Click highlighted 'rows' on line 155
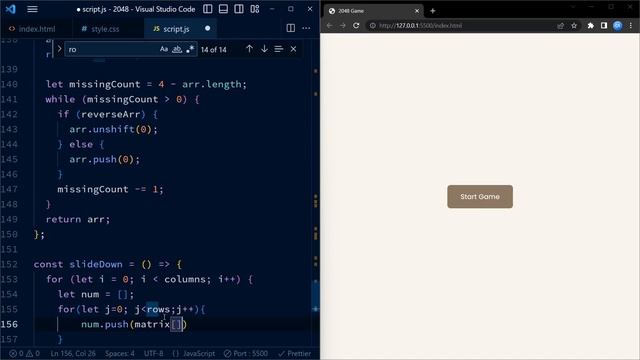This screenshot has width=640, height=360. (x=158, y=309)
